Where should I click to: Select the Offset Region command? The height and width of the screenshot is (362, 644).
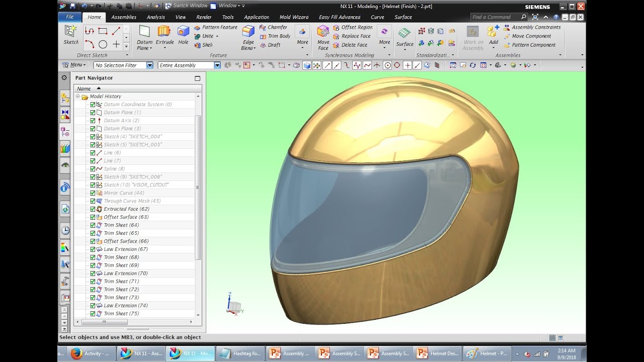(353, 28)
